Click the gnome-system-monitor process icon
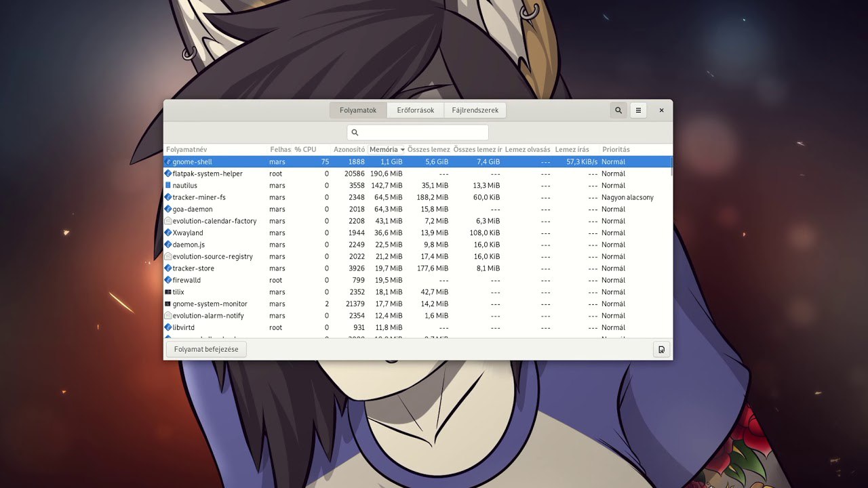 (168, 304)
